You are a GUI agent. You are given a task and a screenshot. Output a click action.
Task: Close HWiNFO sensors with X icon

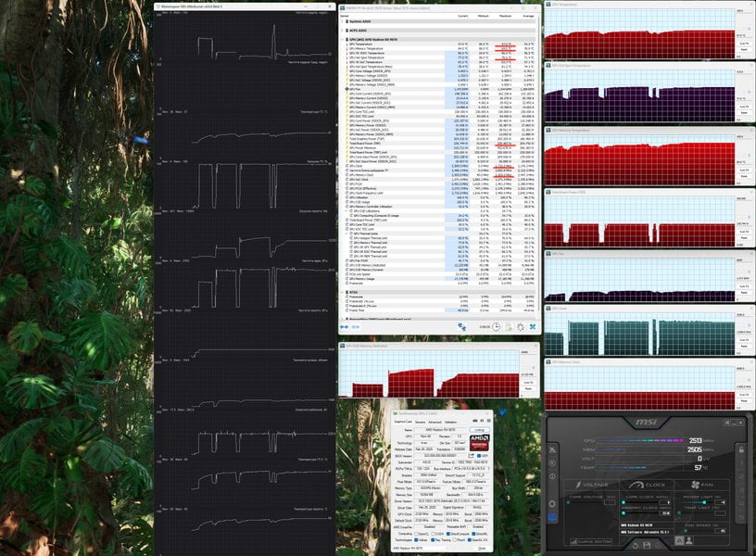[533, 326]
